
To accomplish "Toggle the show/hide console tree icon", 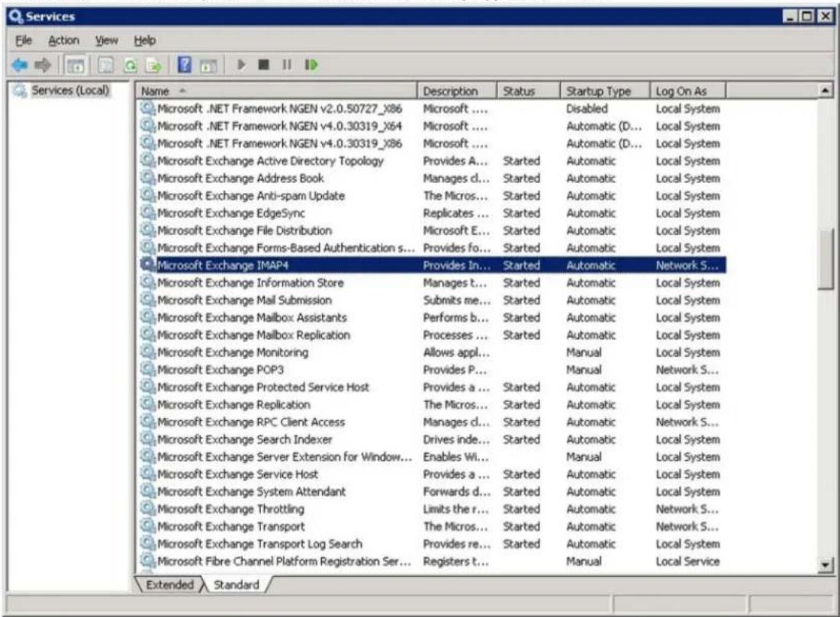I will (x=76, y=66).
